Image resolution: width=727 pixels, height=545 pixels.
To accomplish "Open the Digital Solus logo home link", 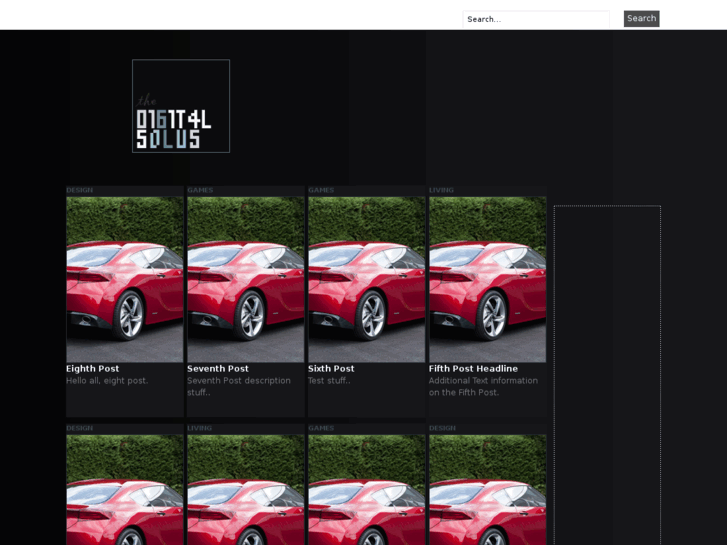I will pos(181,106).
